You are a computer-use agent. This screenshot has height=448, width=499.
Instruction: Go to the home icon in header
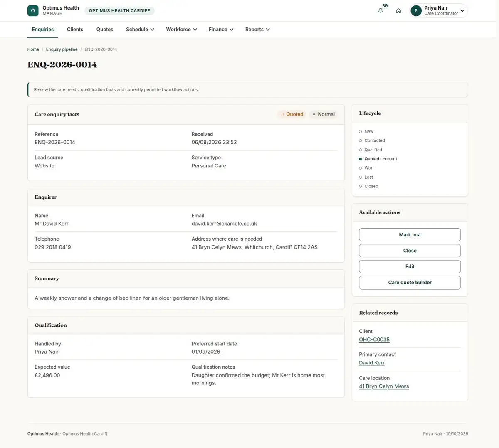coord(398,11)
